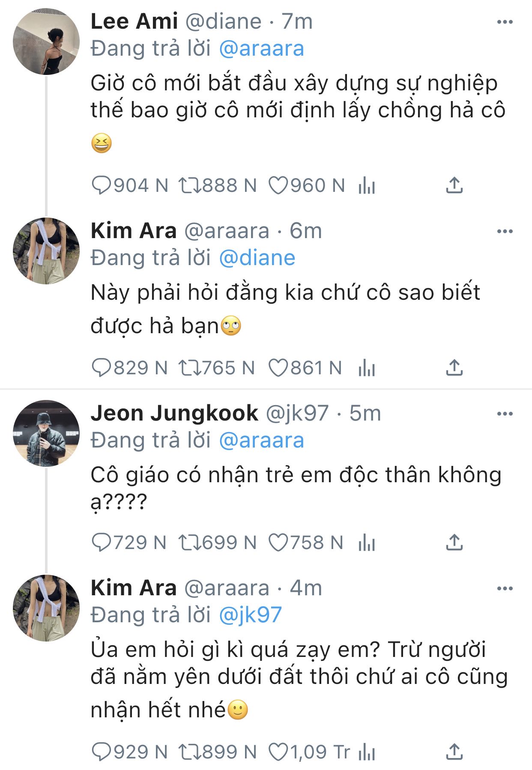Open Lee Ami's profile avatar
Image resolution: width=532 pixels, height=770 pixels.
[x=46, y=42]
